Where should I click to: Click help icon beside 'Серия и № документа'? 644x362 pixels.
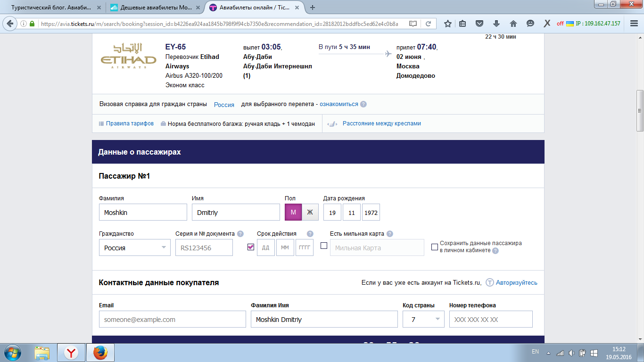coord(240,234)
